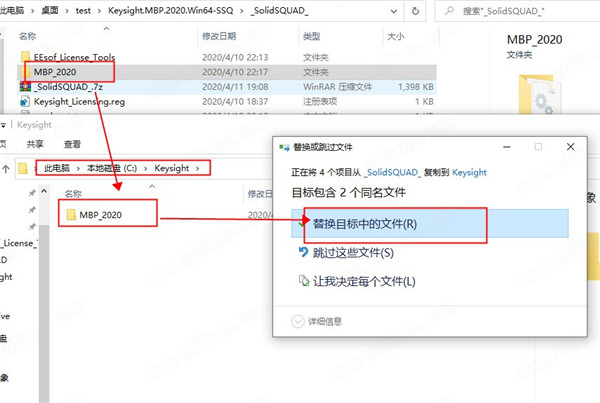Open the 查看 ribbon tab in the Keysight window
Image resolution: width=600 pixels, height=403 pixels.
(72, 144)
